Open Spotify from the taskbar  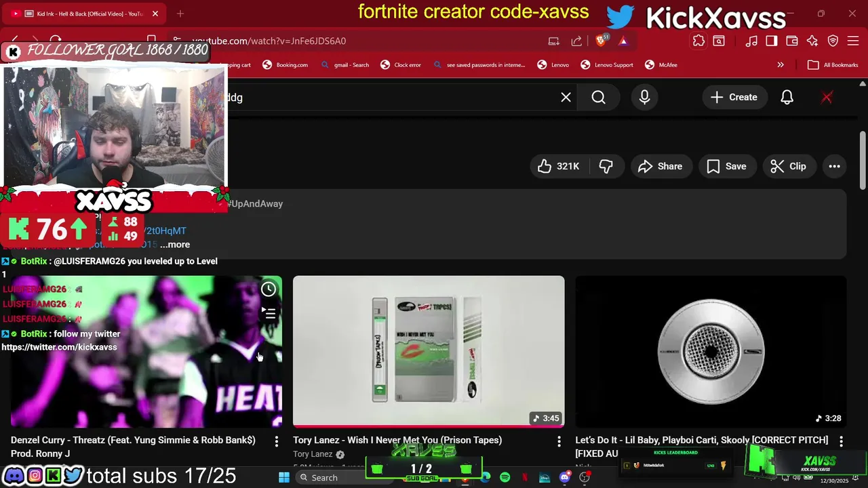point(505,478)
